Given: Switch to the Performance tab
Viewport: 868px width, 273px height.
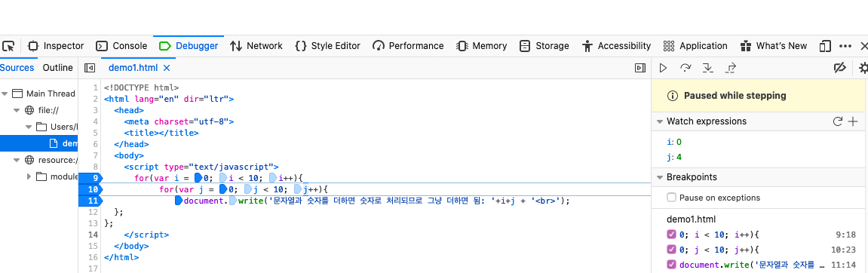Looking at the screenshot, I should coord(408,45).
